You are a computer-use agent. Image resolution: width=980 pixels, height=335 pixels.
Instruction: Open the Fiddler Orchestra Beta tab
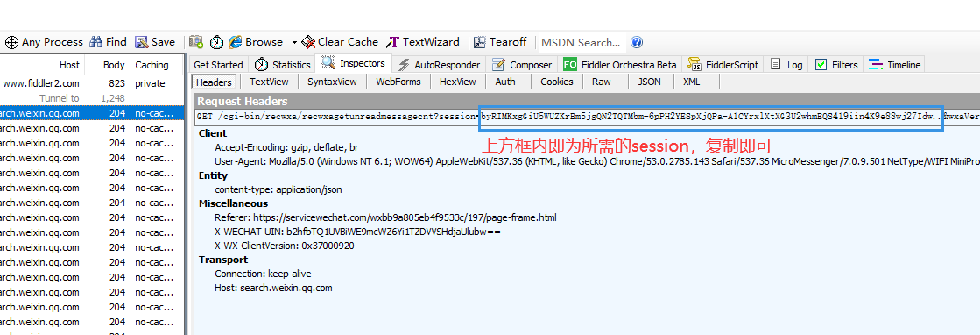(x=619, y=65)
